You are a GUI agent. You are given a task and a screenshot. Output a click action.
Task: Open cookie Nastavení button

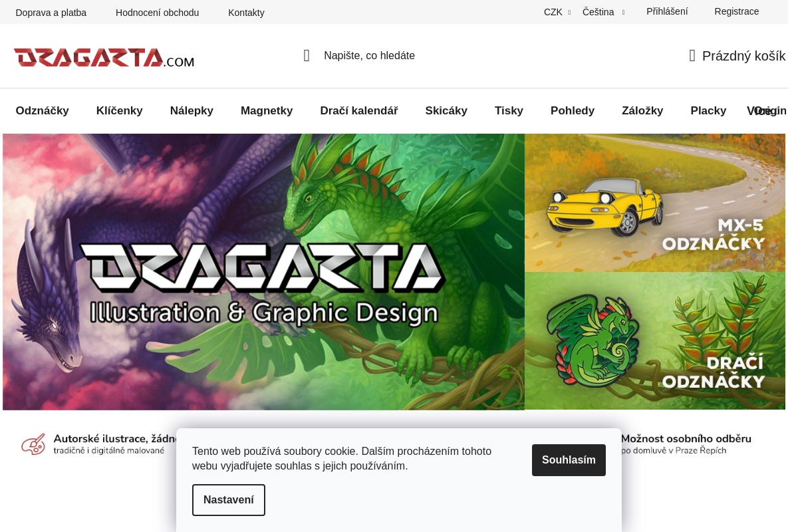pyautogui.click(x=229, y=500)
